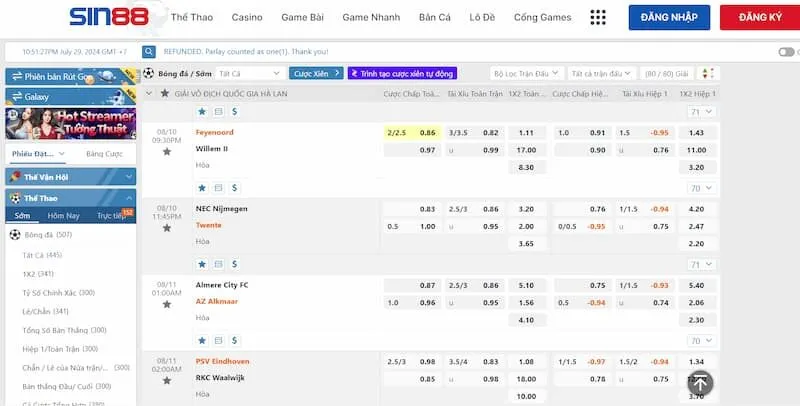The height and width of the screenshot is (406, 800).
Task: Switch to the Trực tiếp tab
Action: (x=111, y=216)
